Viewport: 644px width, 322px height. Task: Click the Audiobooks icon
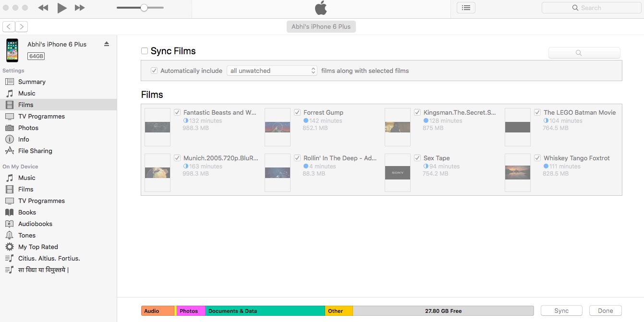tap(10, 224)
